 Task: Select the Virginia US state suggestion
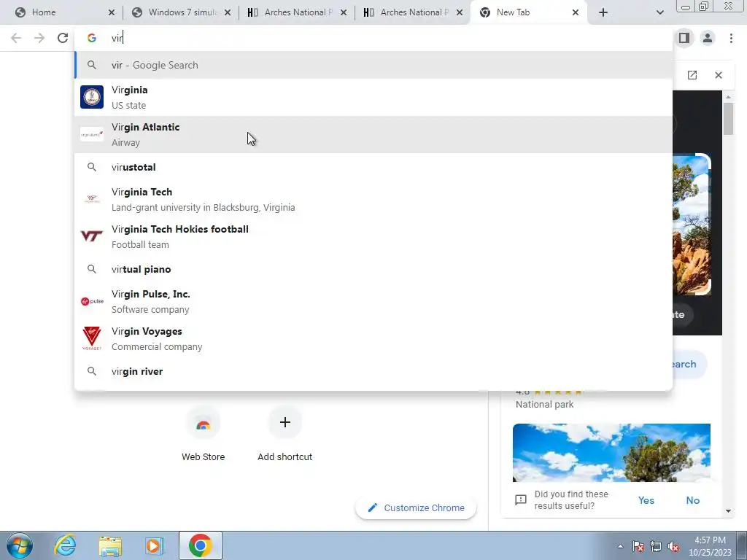tap(373, 97)
